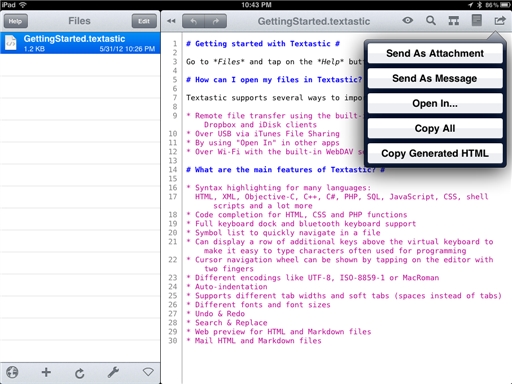Viewport: 512px width, 384px height.
Task: Click 'Auto-indentation' line in editor
Action: [x=227, y=287]
